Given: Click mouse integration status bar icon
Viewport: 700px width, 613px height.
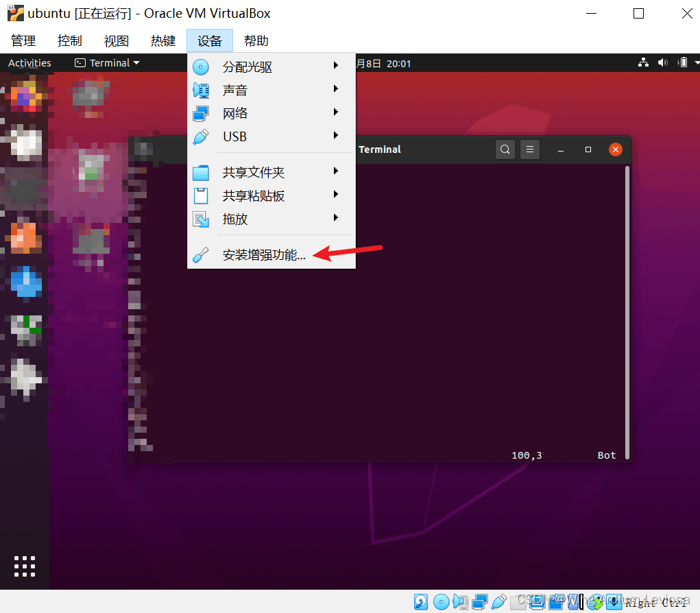Looking at the screenshot, I should (594, 602).
